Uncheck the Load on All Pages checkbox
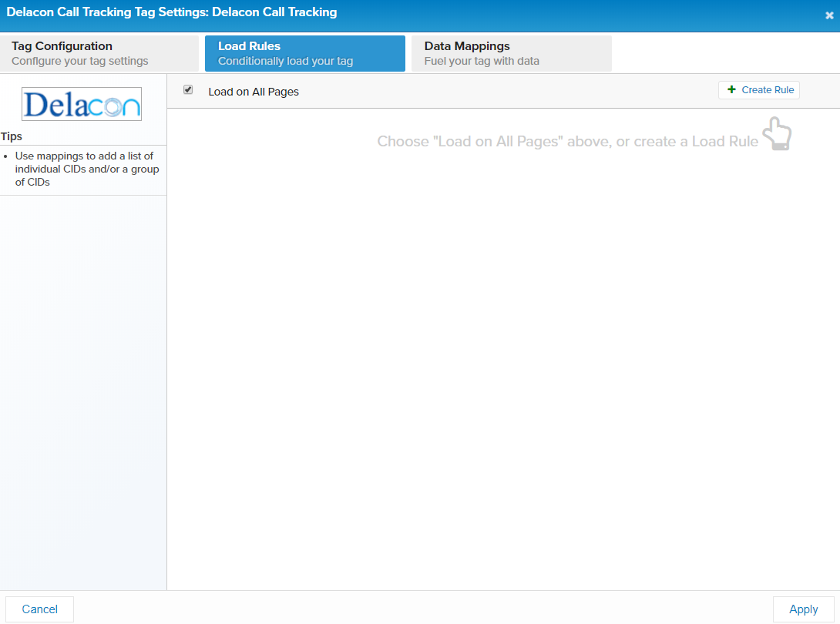The image size is (840, 624). coord(188,90)
